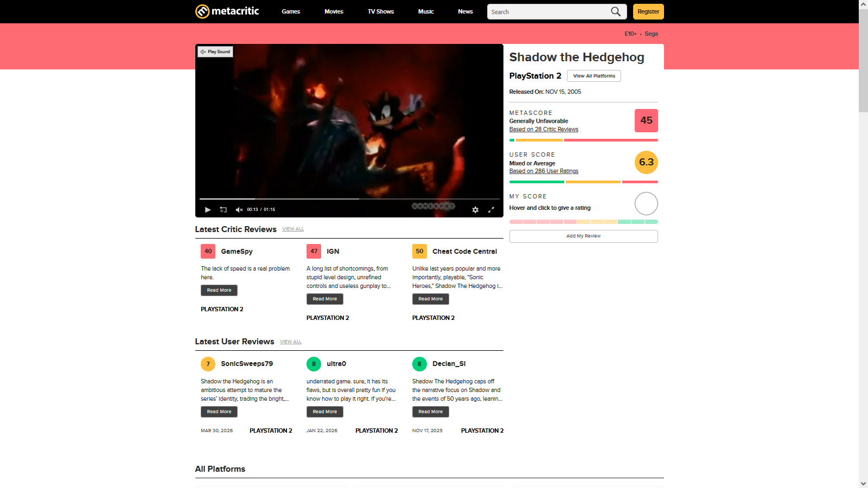Click the user score distribution bar

584,182
